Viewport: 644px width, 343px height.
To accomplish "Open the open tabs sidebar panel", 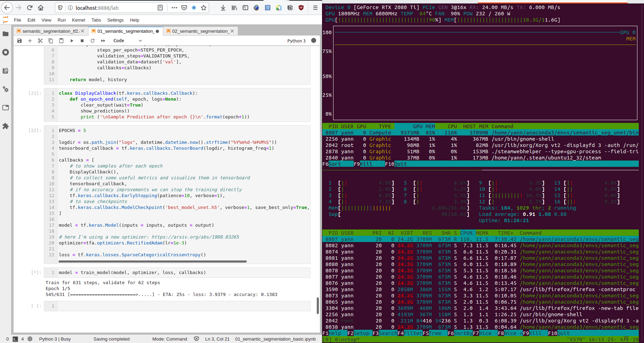I will [6, 108].
